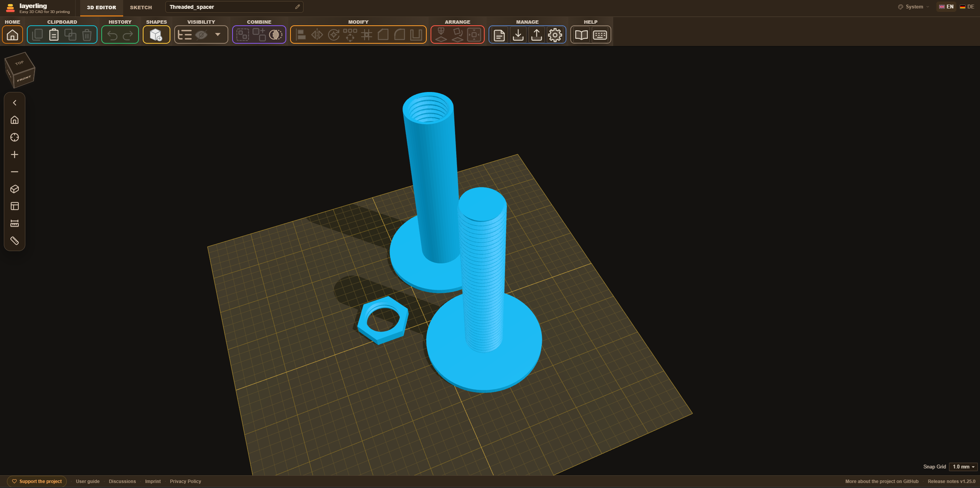Zoom in with the plus icon
Image resolution: width=980 pixels, height=488 pixels.
point(15,154)
